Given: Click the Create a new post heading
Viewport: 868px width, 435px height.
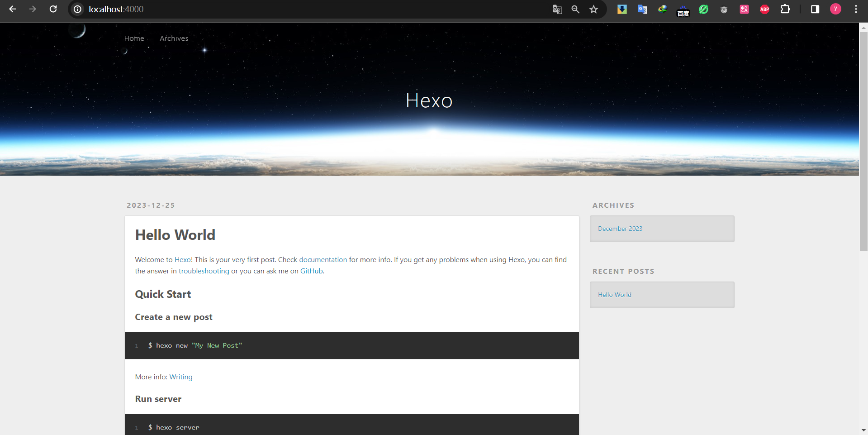Looking at the screenshot, I should click(x=174, y=317).
